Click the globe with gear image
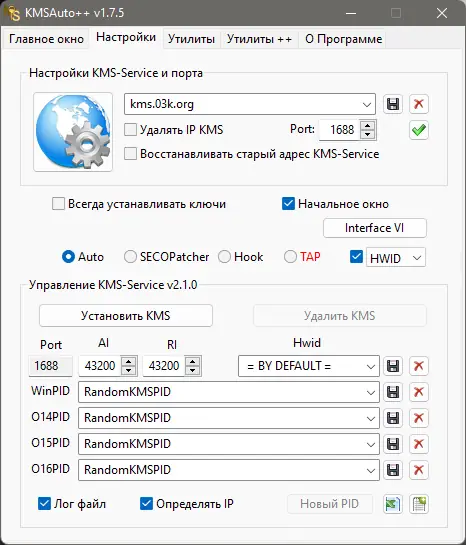Image resolution: width=466 pixels, height=545 pixels. 73,132
